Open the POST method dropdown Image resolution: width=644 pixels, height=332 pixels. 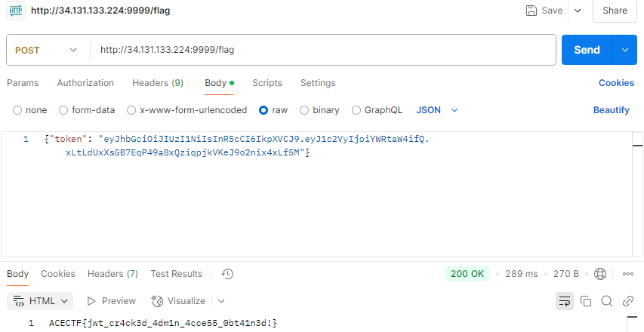point(46,50)
